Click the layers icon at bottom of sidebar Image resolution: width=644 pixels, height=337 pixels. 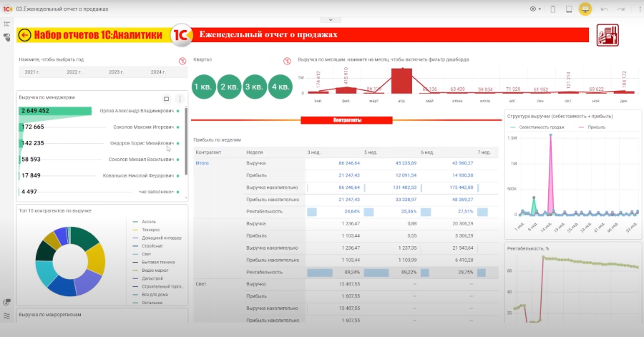6,316
